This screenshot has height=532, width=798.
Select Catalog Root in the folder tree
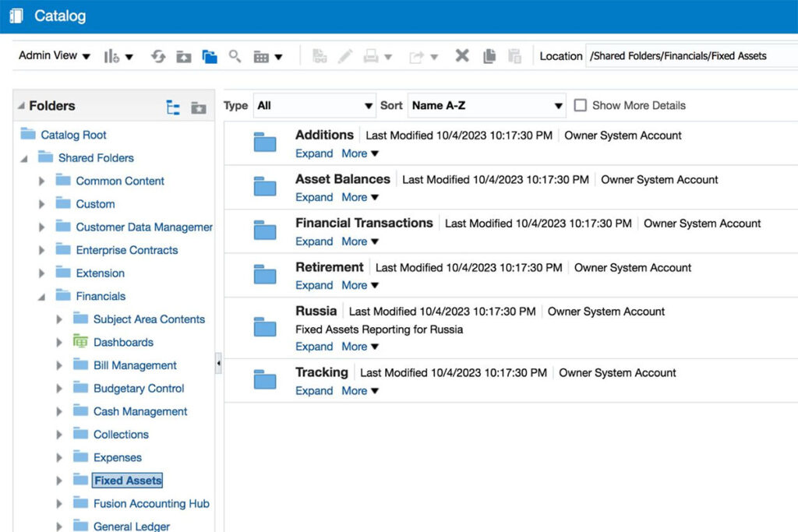(x=73, y=135)
